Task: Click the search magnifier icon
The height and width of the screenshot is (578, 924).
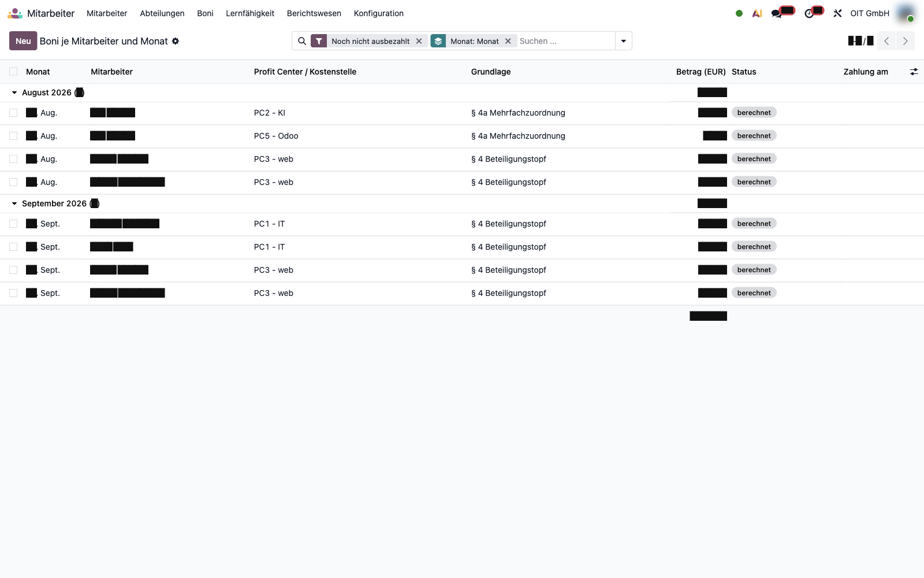Action: click(x=302, y=41)
